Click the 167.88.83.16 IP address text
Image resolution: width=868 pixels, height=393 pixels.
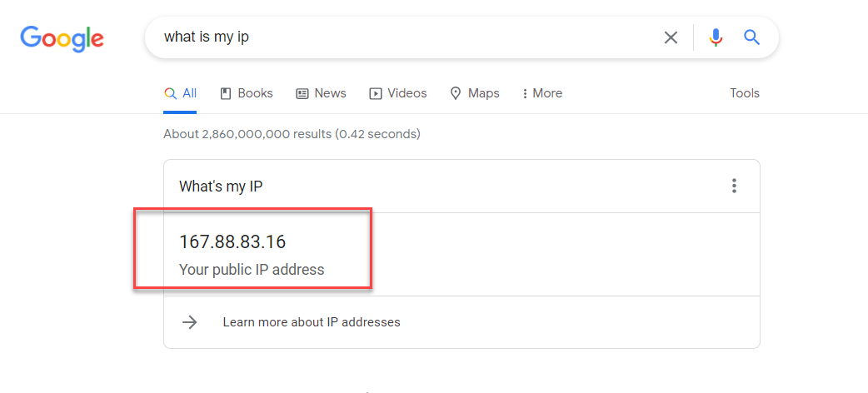(x=232, y=242)
